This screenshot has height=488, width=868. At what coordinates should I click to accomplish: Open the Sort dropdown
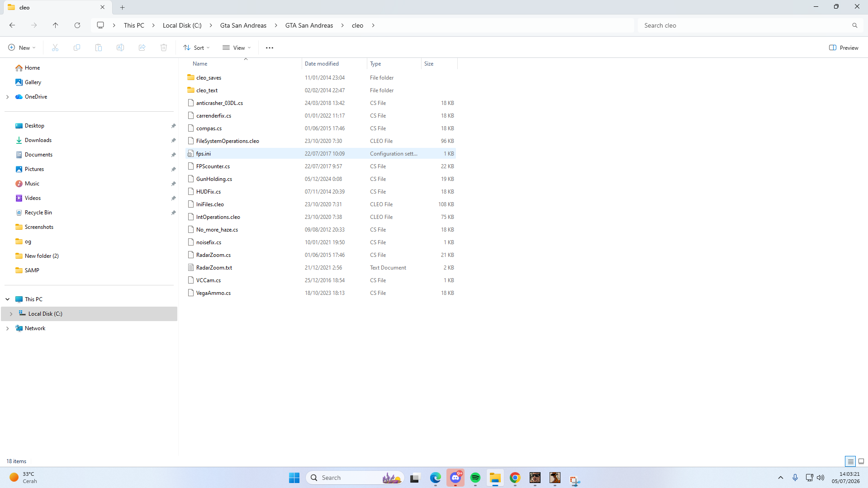tap(196, 47)
